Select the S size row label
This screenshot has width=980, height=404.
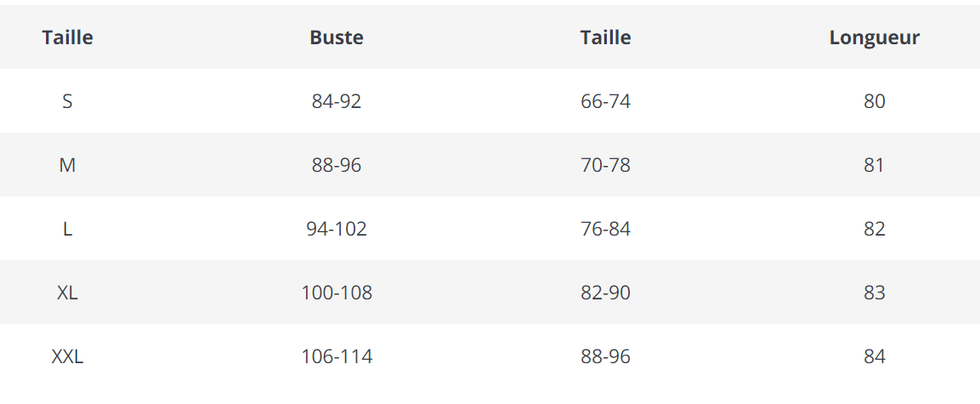click(x=67, y=101)
